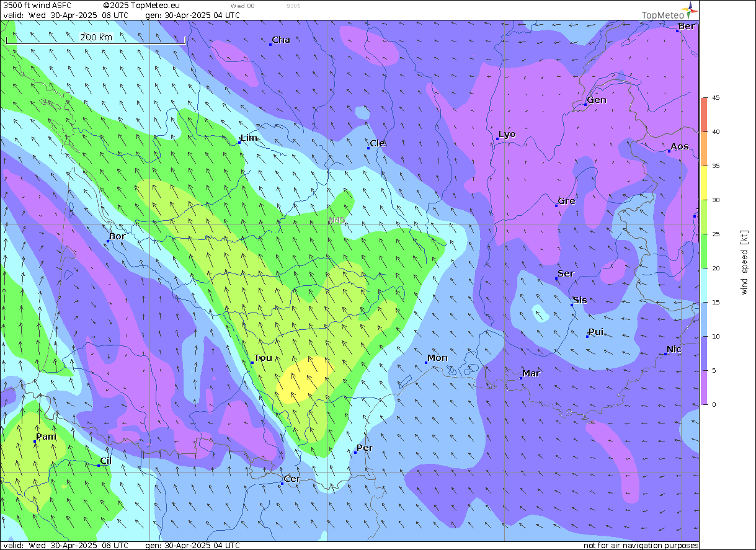Pick the light blue 10–15 kt legend band
Viewport: 756px width, 550px height.
coord(704,319)
